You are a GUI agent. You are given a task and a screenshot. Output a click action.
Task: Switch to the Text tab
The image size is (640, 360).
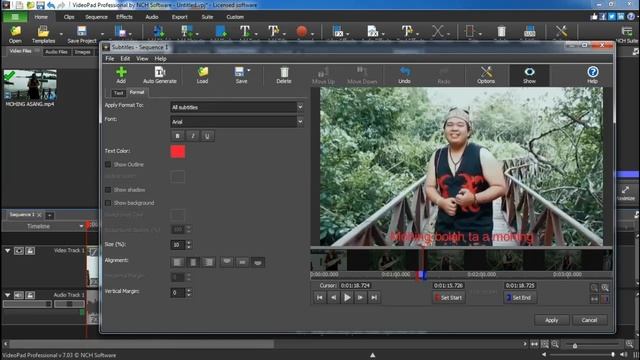point(118,93)
